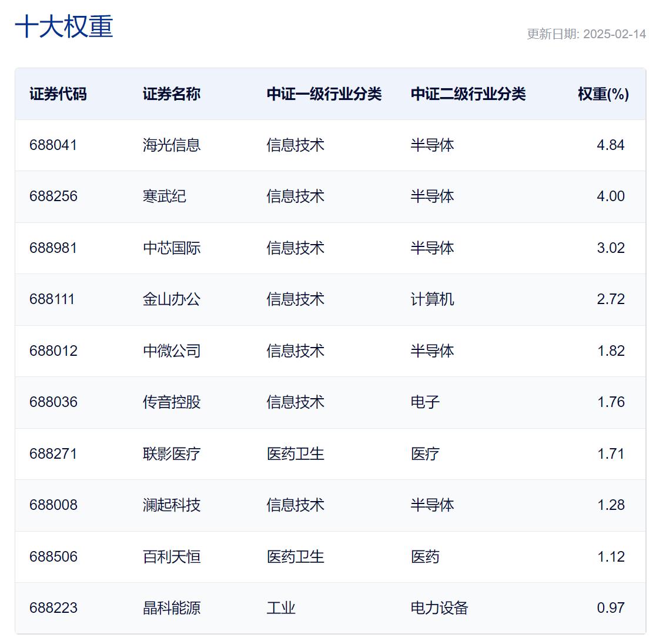Select the 中证一级行业分类 column header
Image resolution: width=656 pixels, height=644 pixels.
[324, 94]
